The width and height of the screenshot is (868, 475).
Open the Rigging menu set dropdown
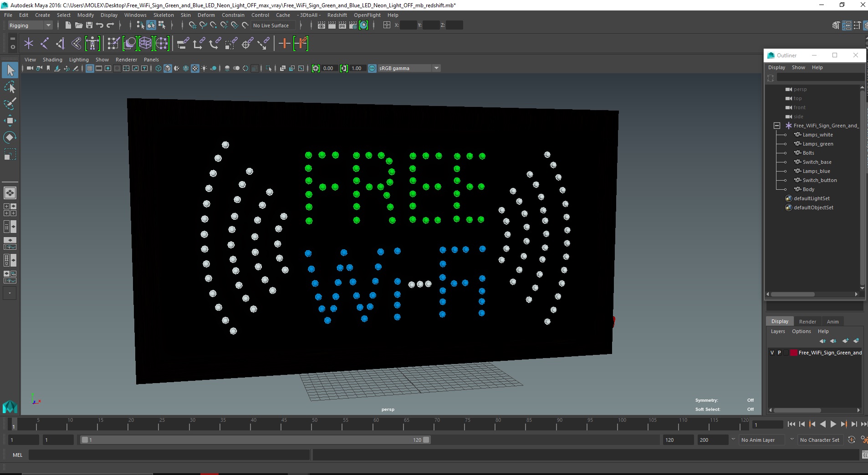(x=30, y=25)
